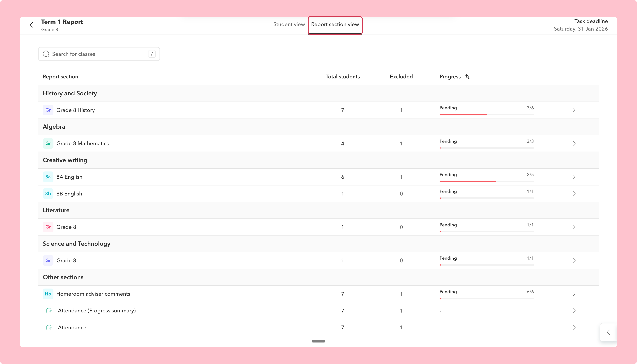The image size is (637, 364).
Task: Open the 8B English class name
Action: tap(69, 194)
